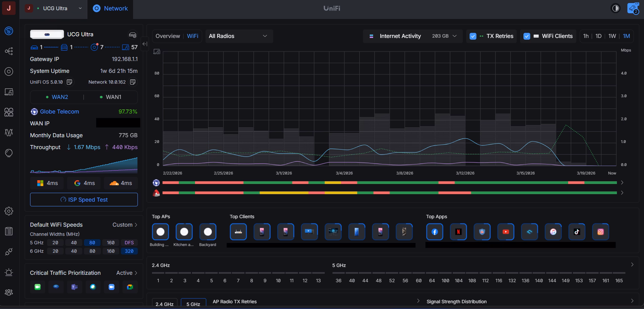Viewport: 644px width, 309px height.
Task: Open the Settings gear in the sidebar
Action: click(9, 211)
